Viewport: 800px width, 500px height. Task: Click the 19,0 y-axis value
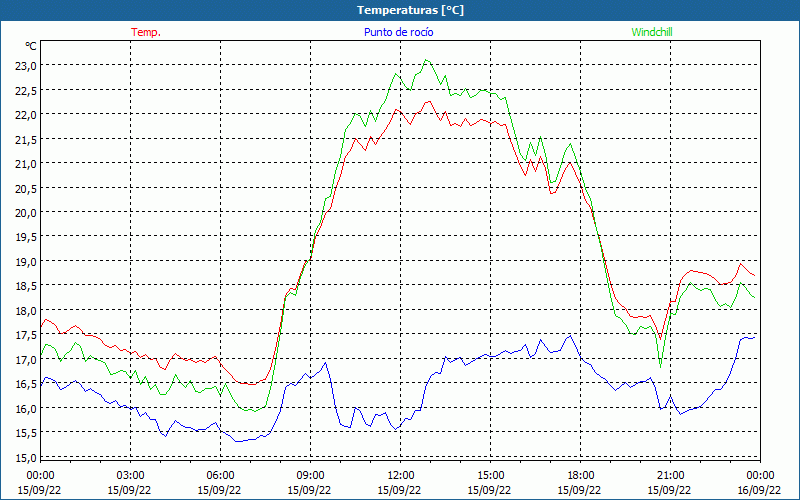click(26, 262)
